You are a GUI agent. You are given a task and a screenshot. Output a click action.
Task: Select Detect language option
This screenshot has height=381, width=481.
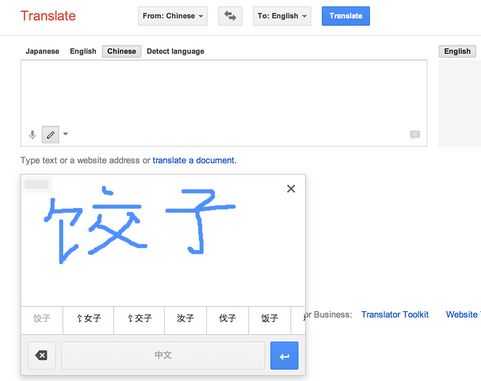click(x=175, y=51)
